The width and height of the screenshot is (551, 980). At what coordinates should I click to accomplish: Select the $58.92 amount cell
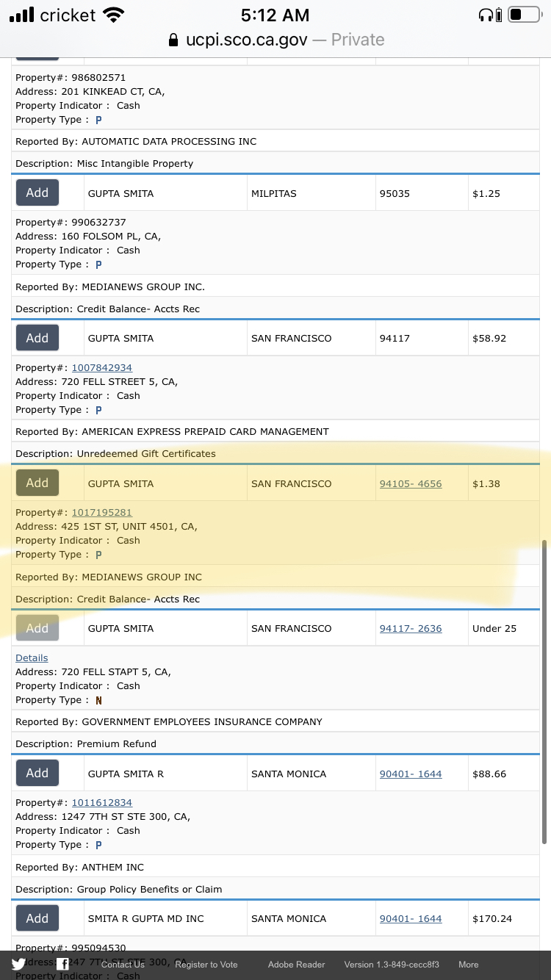[504, 338]
